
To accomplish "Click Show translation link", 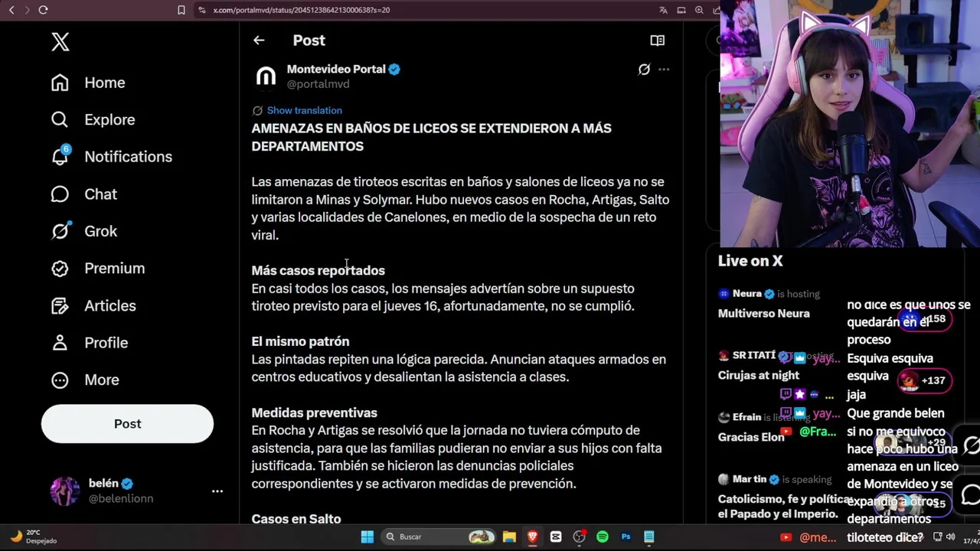I will pos(304,110).
